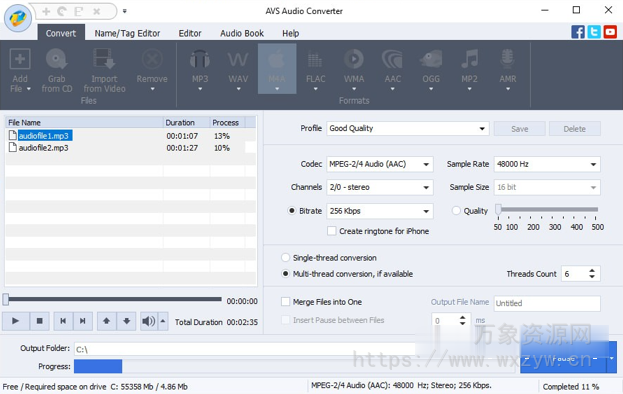This screenshot has width=623, height=394.
Task: Check Merge Files into One
Action: coord(285,302)
